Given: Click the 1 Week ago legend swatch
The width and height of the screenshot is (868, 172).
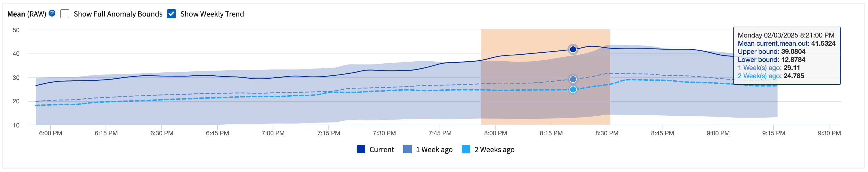Looking at the screenshot, I should (x=407, y=149).
